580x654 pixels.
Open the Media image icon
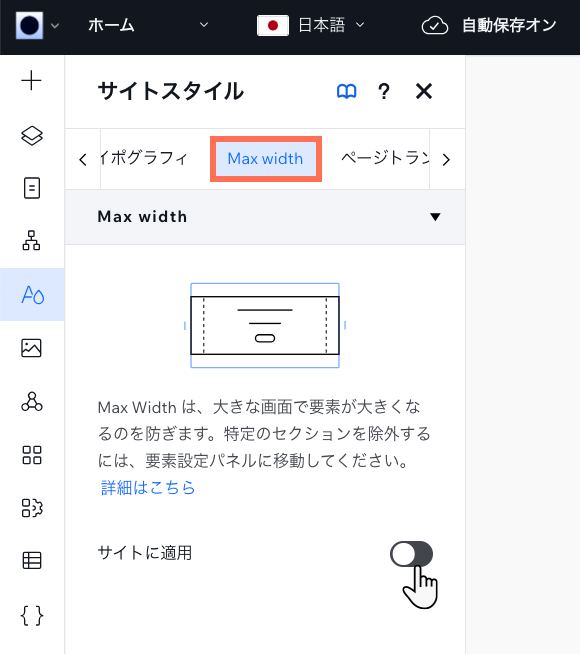[32, 348]
